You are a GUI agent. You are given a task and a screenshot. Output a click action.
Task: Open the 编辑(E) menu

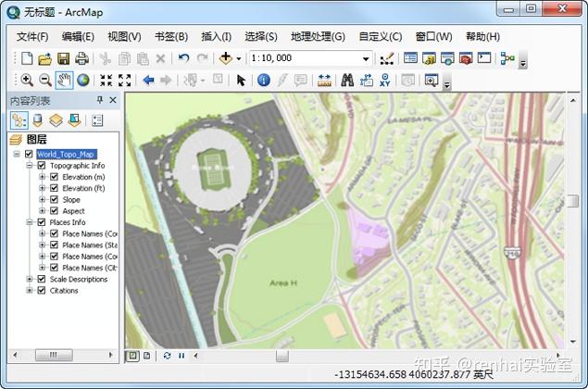point(78,37)
